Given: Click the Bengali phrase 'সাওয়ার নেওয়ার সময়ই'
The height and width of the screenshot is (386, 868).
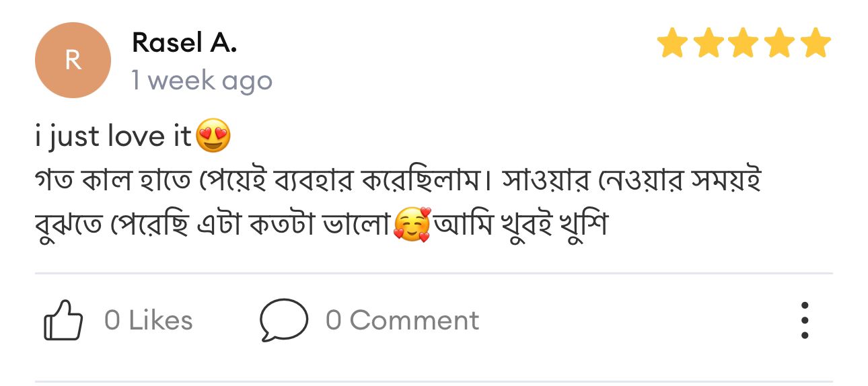Looking at the screenshot, I should tap(630, 182).
